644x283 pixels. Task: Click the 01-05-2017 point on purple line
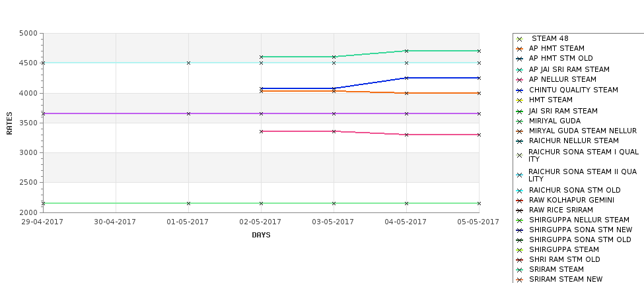tap(188, 113)
